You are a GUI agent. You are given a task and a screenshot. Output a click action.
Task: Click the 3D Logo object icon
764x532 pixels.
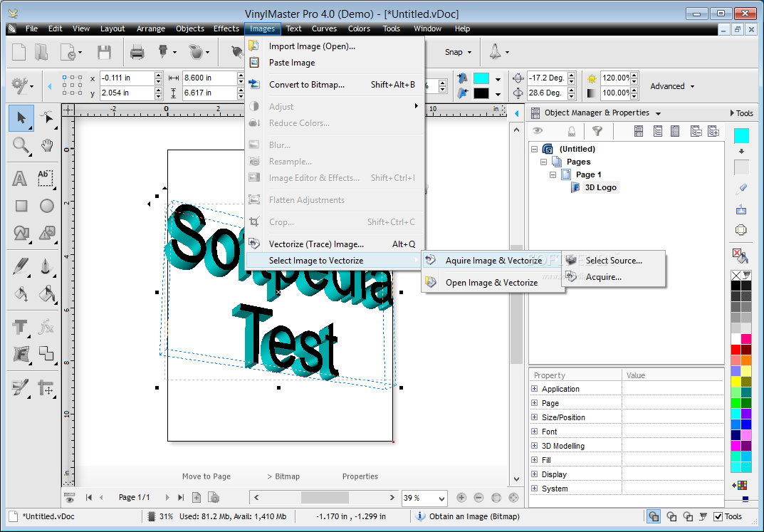click(x=575, y=187)
